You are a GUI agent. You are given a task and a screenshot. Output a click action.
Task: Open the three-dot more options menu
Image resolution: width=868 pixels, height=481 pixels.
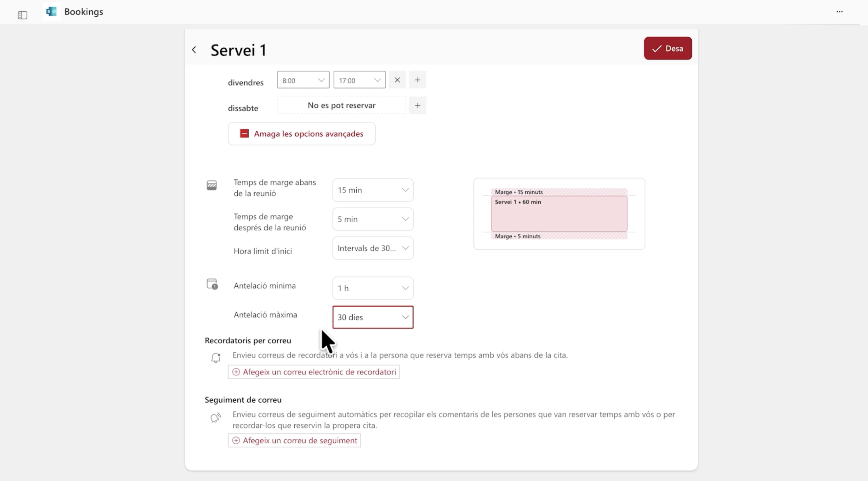click(839, 12)
